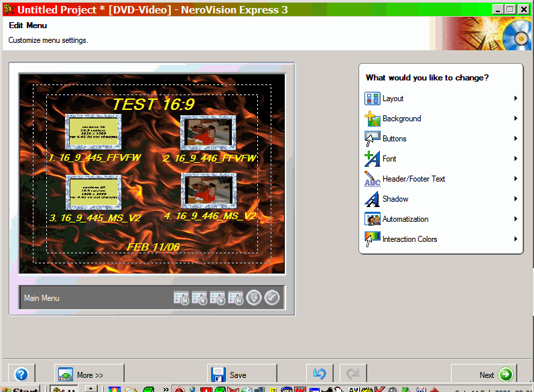
Task: Go to first menu page
Action: point(181,298)
